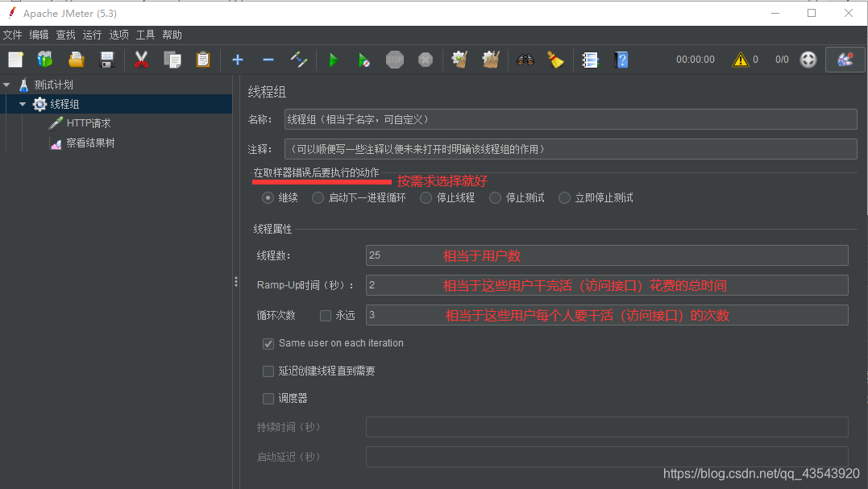Click the panel divider handle dots
The width and height of the screenshot is (868, 489).
point(236,282)
